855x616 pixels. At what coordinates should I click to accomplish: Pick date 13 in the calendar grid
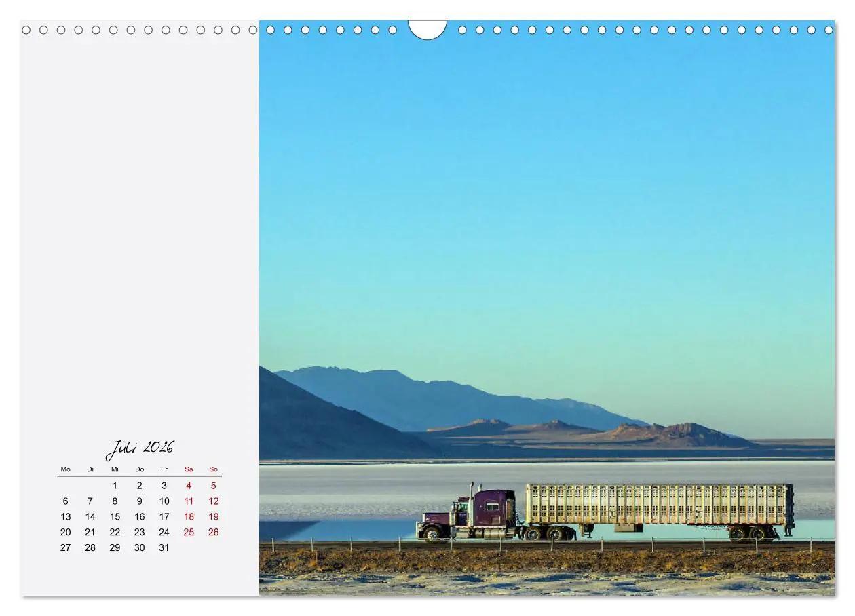pyautogui.click(x=65, y=517)
